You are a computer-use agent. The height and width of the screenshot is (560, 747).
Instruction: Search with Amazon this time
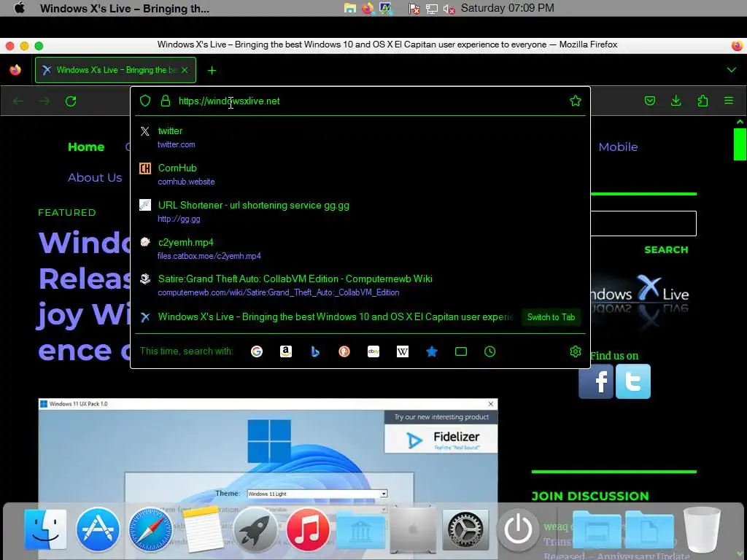(x=286, y=351)
